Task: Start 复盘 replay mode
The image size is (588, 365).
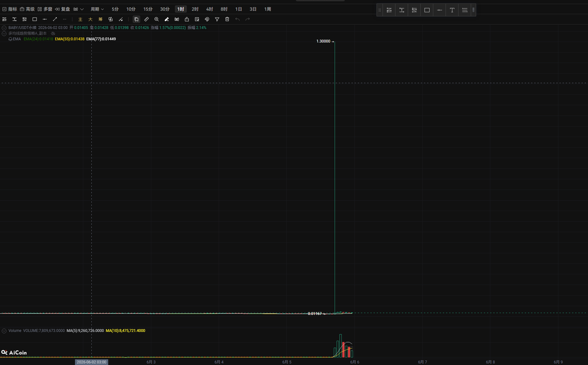Action: 63,9
